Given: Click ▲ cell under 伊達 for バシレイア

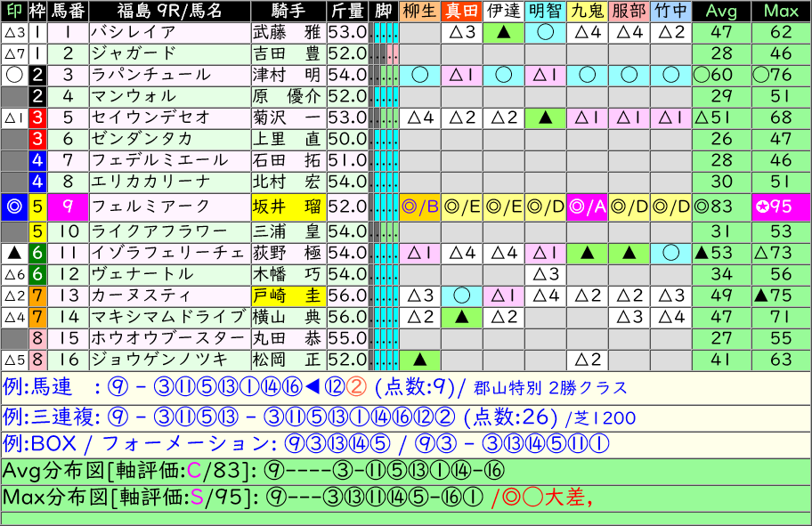Looking at the screenshot, I should coord(503,33).
